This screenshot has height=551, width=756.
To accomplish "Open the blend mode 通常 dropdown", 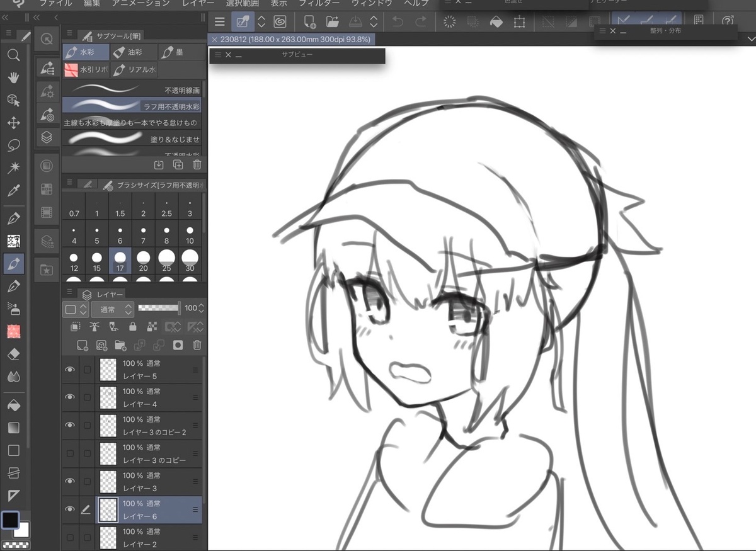I will 112,309.
